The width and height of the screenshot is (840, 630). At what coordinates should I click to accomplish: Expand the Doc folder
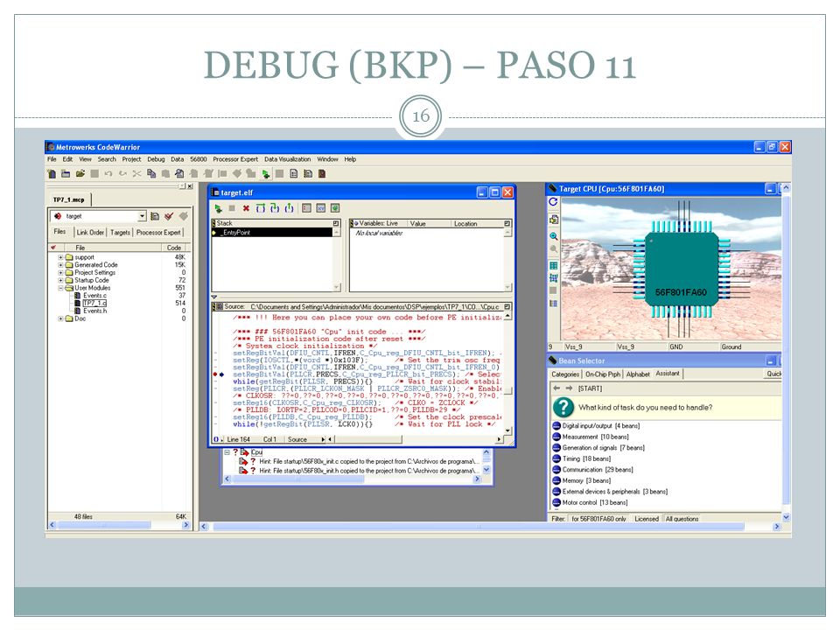pos(60,318)
